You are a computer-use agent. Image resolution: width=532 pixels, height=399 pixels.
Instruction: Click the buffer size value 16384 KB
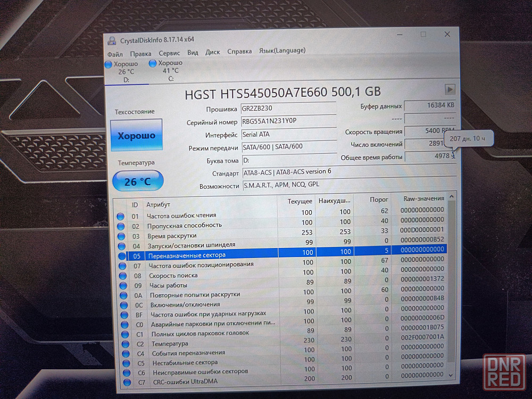[x=429, y=105]
